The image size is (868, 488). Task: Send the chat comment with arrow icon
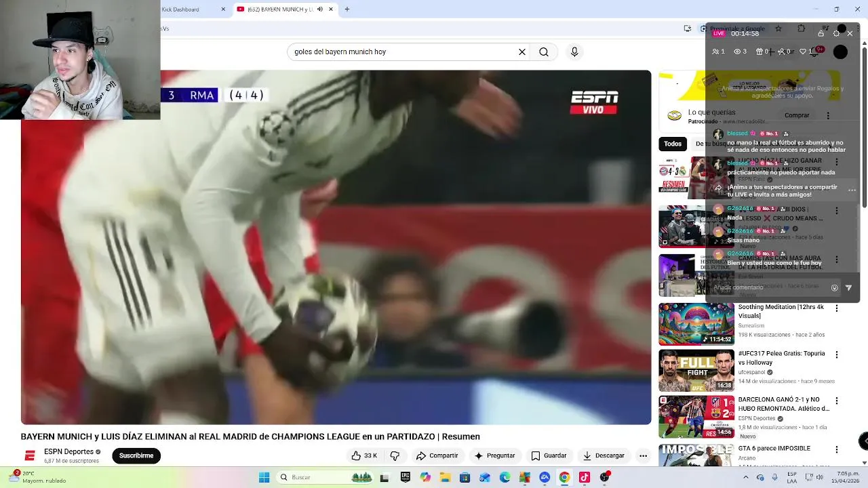click(x=848, y=287)
